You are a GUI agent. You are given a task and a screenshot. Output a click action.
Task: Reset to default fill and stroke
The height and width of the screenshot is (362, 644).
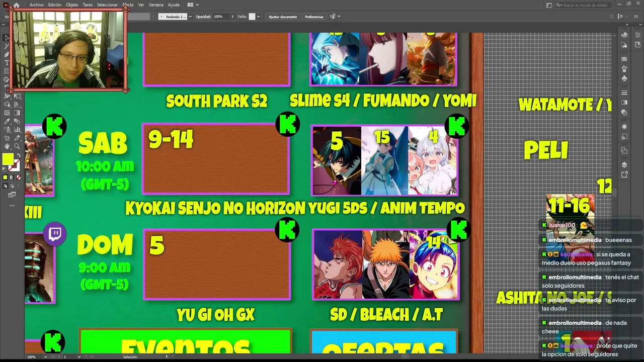pos(5,169)
